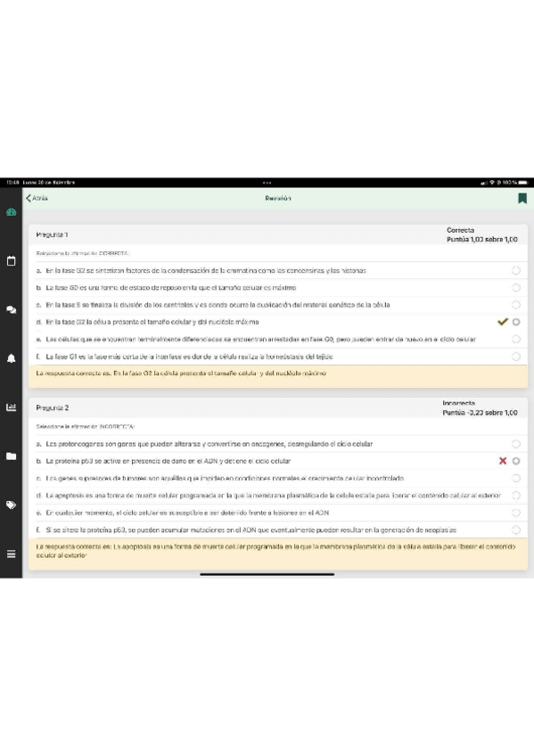Tap the green checkmark on Pregunta 1

click(x=503, y=322)
